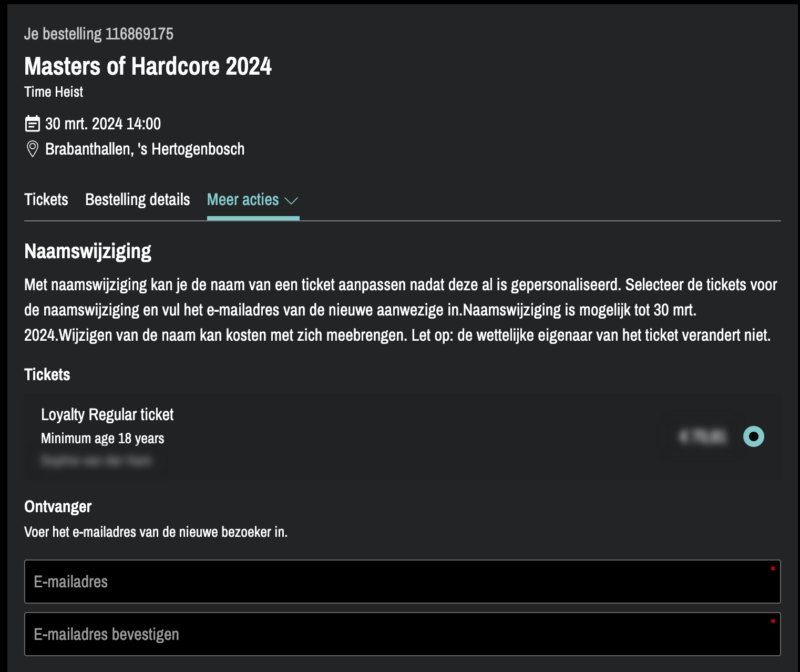This screenshot has width=800, height=672.
Task: Click 'Voer het e-mailadres van de nieuwe bezoeker in.'
Action: (156, 532)
